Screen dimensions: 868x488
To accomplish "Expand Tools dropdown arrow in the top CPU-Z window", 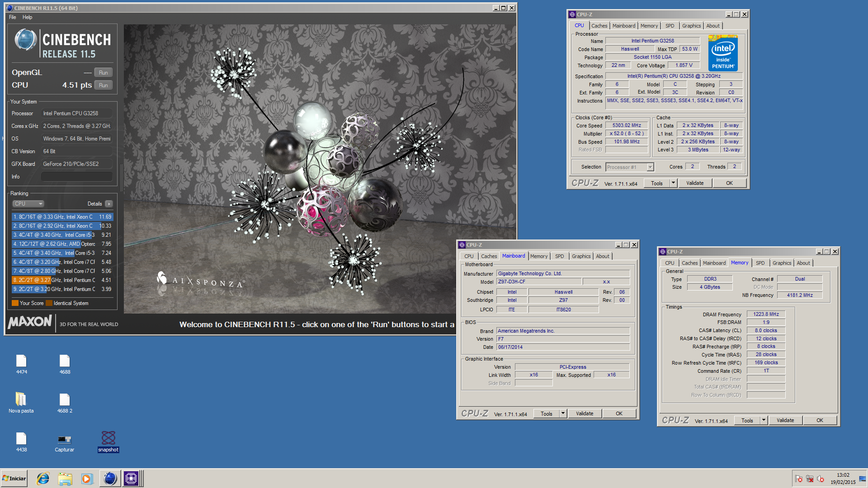I will pyautogui.click(x=673, y=183).
